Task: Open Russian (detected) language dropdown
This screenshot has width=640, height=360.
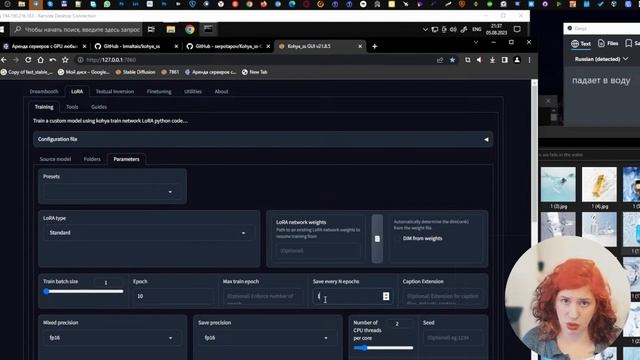Action: (601, 59)
